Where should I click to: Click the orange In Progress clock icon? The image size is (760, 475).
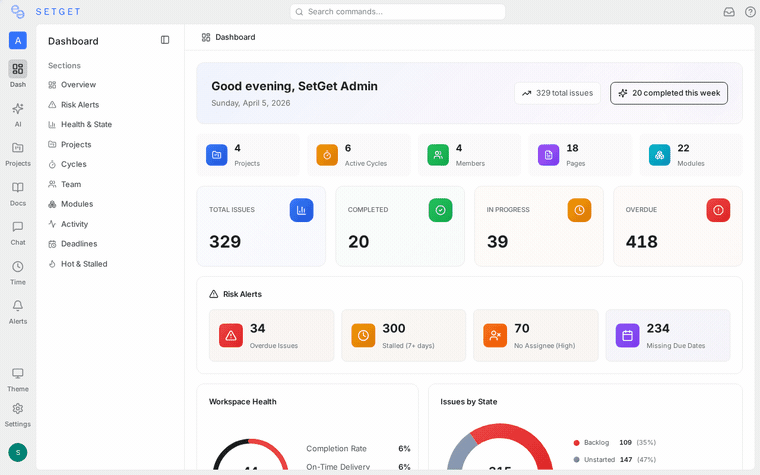pyautogui.click(x=579, y=210)
